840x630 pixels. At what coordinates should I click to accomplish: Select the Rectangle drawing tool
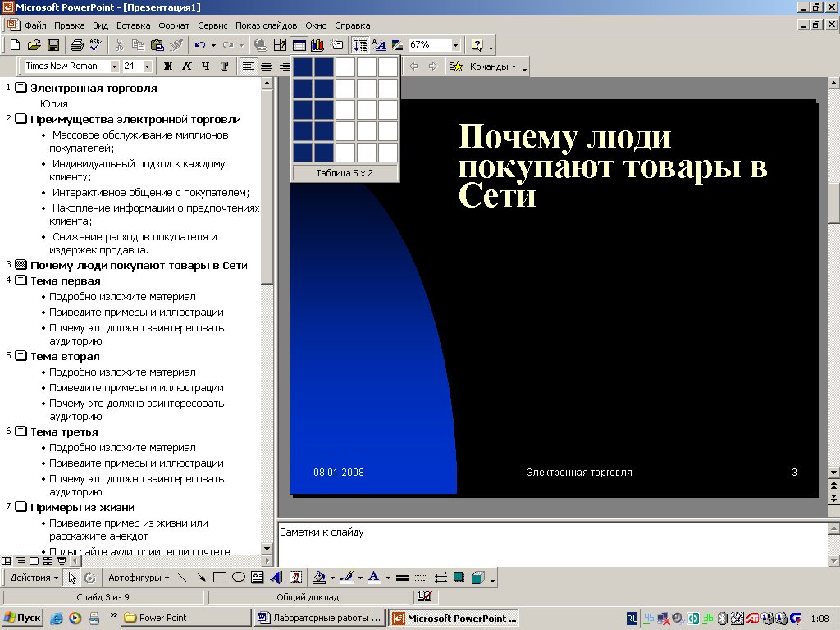(x=220, y=577)
